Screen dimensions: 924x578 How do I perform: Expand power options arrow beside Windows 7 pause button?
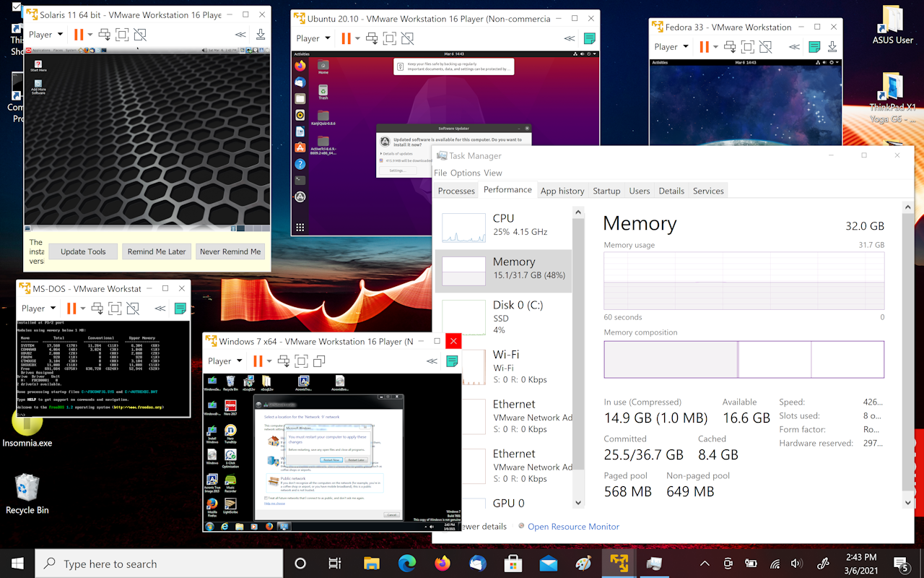click(x=270, y=361)
